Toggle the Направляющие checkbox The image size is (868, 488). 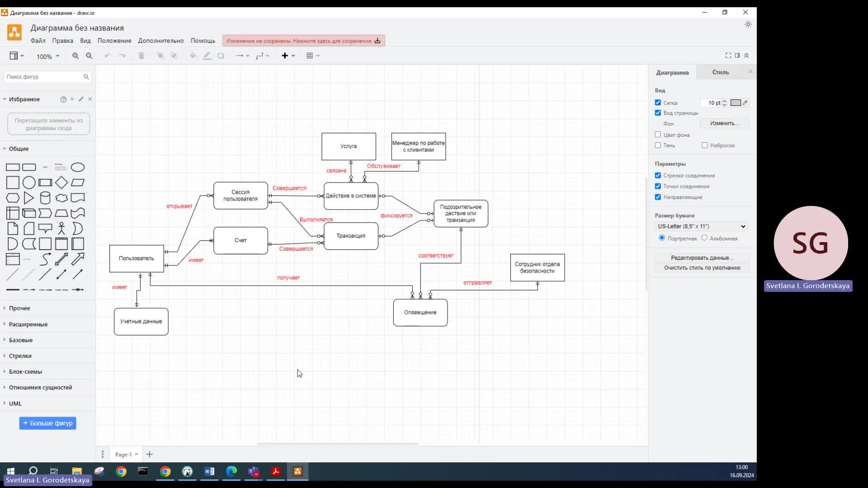pyautogui.click(x=658, y=197)
